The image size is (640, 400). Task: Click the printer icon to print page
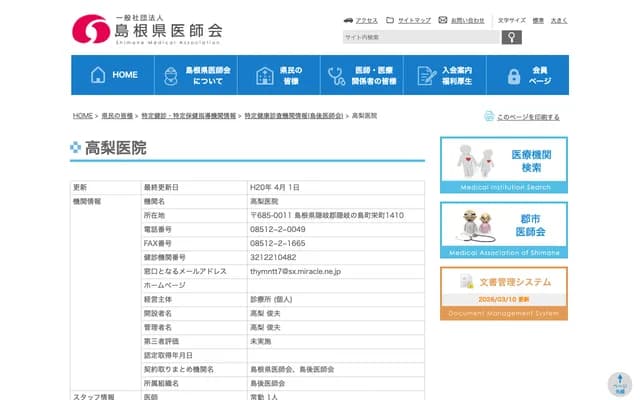point(489,117)
